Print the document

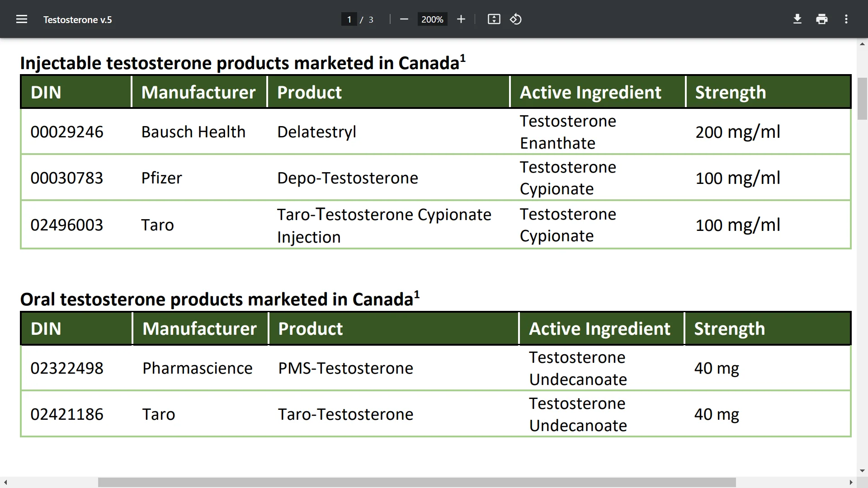tap(822, 19)
